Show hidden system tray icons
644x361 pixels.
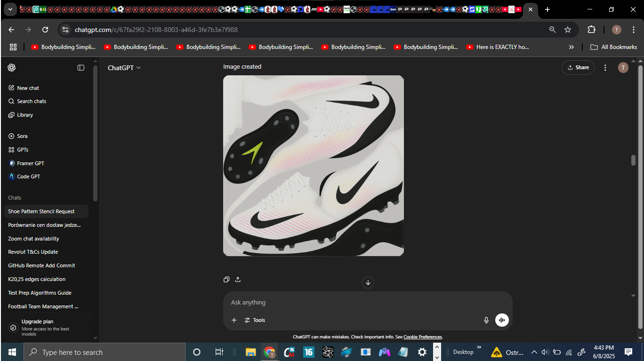click(x=534, y=352)
